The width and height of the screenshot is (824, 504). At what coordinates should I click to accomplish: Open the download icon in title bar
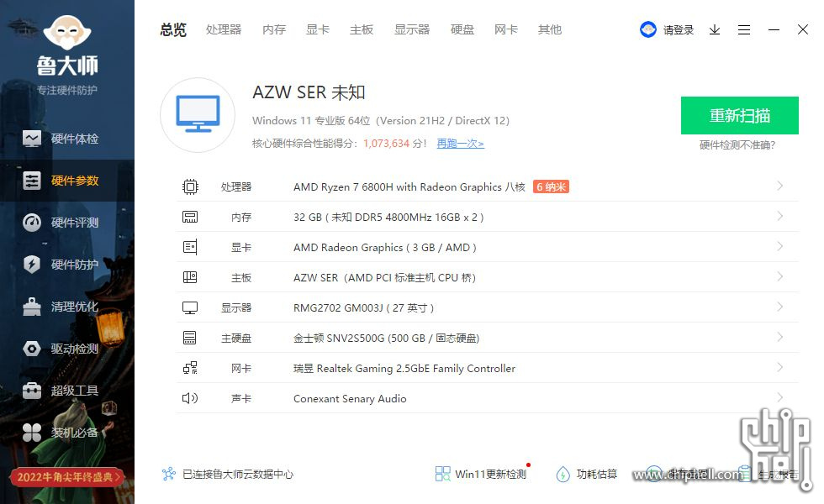pos(714,30)
